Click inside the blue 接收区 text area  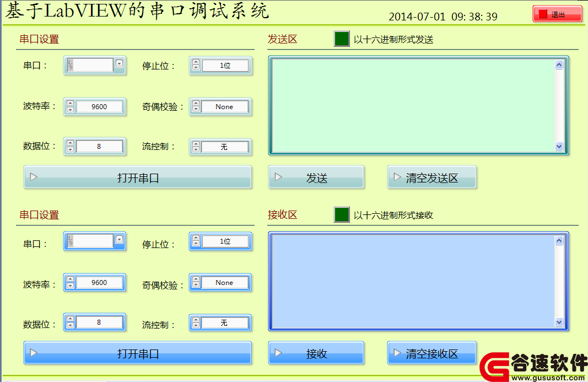pos(413,281)
